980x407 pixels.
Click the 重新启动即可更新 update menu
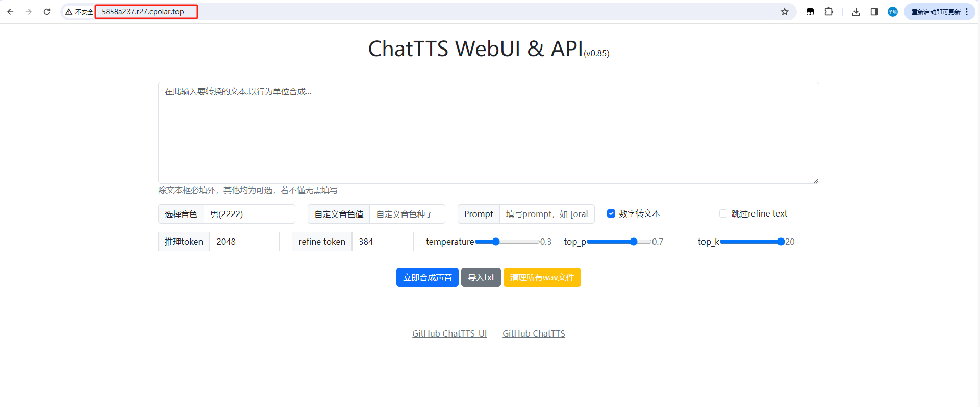click(x=939, y=12)
